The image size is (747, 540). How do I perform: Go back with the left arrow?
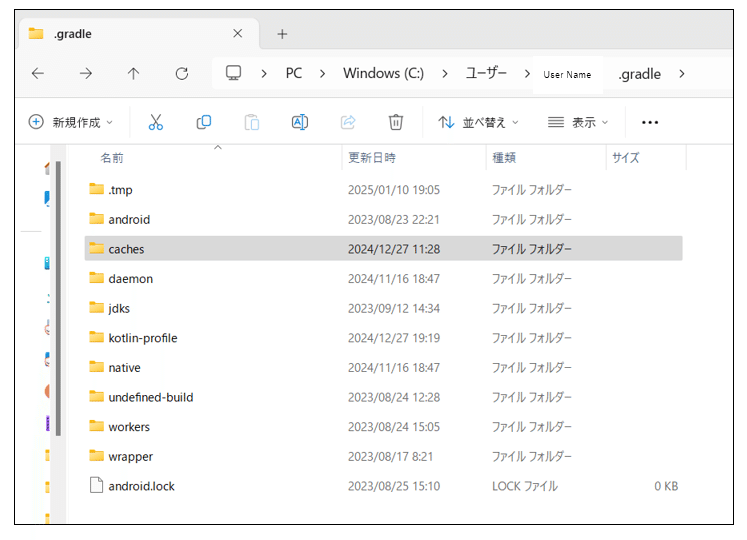(38, 73)
